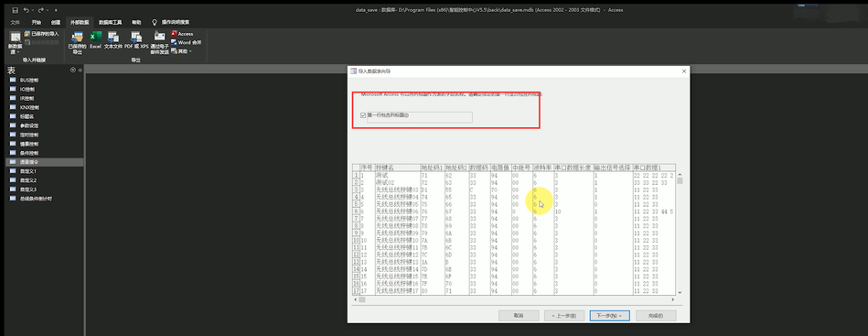Switch to the 数据库工具 ribbon tab
Image resolution: width=868 pixels, height=336 pixels.
click(x=110, y=22)
